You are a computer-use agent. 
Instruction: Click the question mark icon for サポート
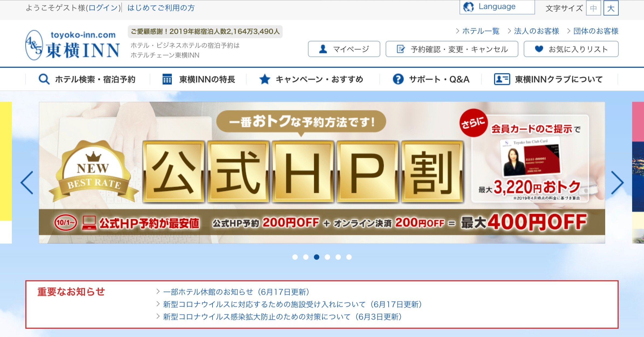click(398, 79)
